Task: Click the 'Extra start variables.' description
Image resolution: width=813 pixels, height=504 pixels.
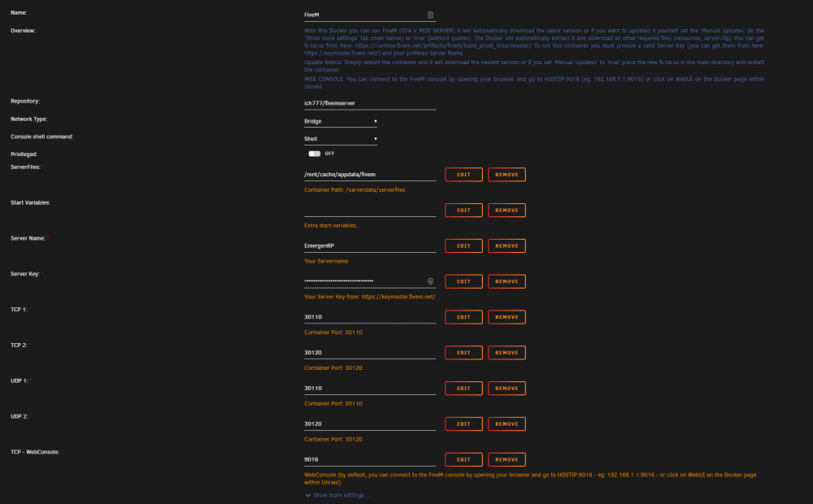Action: pyautogui.click(x=331, y=225)
